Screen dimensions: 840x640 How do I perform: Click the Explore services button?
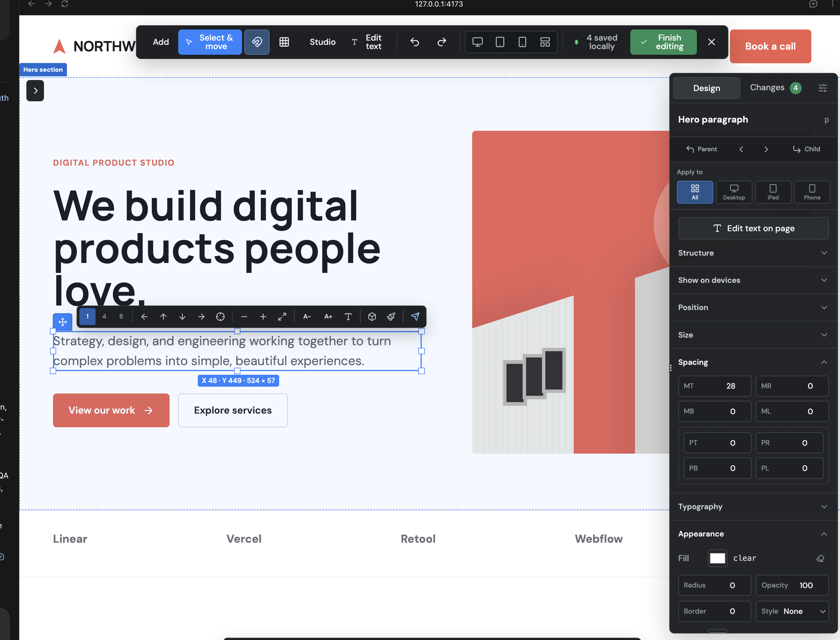233,410
